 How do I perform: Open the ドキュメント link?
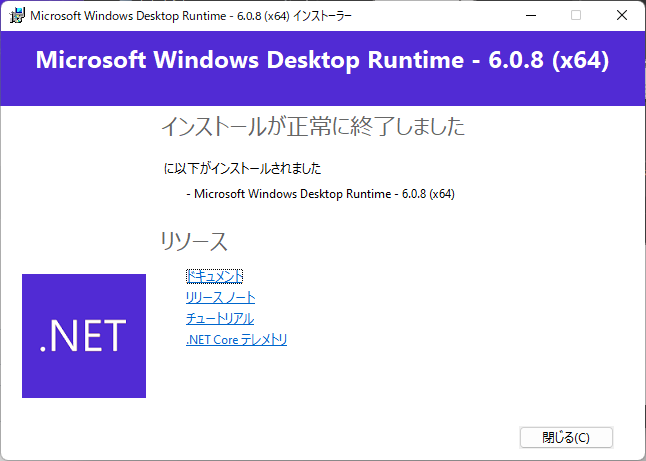(214, 276)
